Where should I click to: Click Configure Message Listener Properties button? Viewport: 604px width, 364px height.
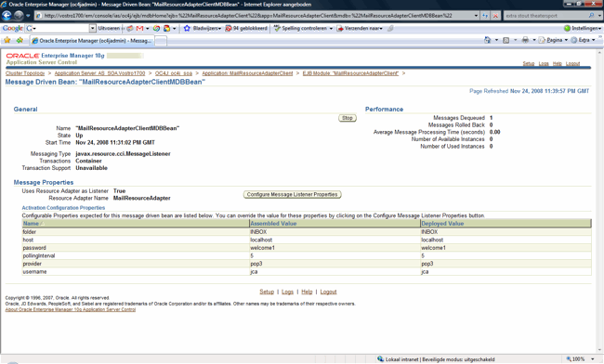[293, 195]
